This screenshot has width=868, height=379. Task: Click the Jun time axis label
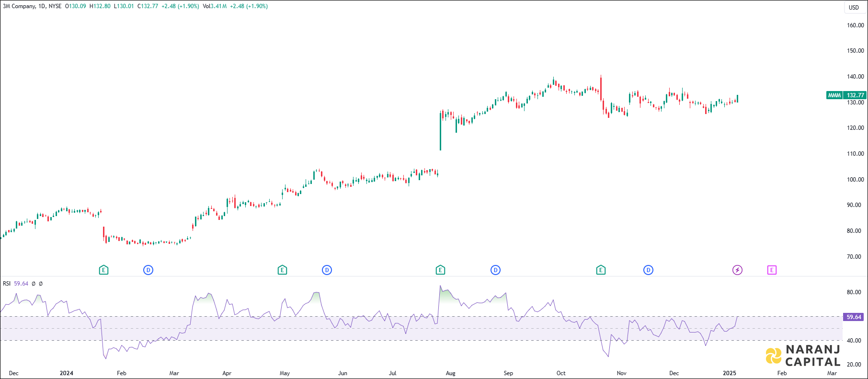click(343, 373)
